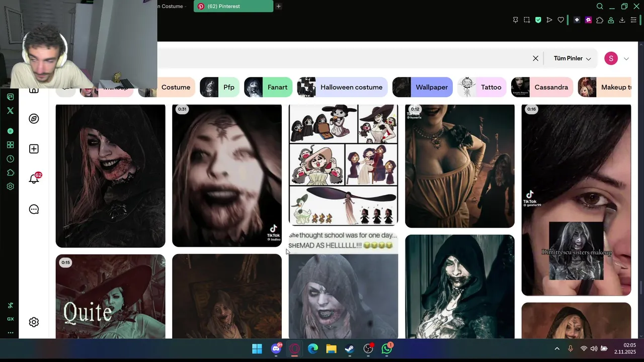Open Microsoft Edge from the taskbar

click(x=312, y=349)
